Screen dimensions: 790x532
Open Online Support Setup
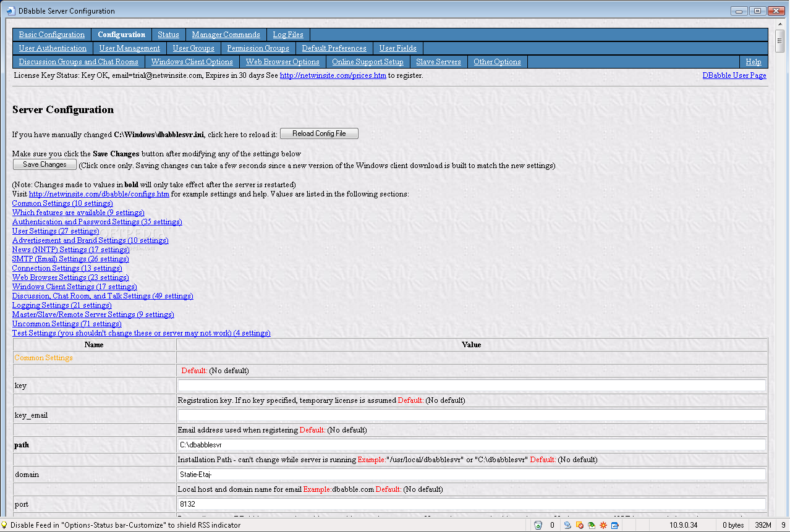[x=368, y=62]
